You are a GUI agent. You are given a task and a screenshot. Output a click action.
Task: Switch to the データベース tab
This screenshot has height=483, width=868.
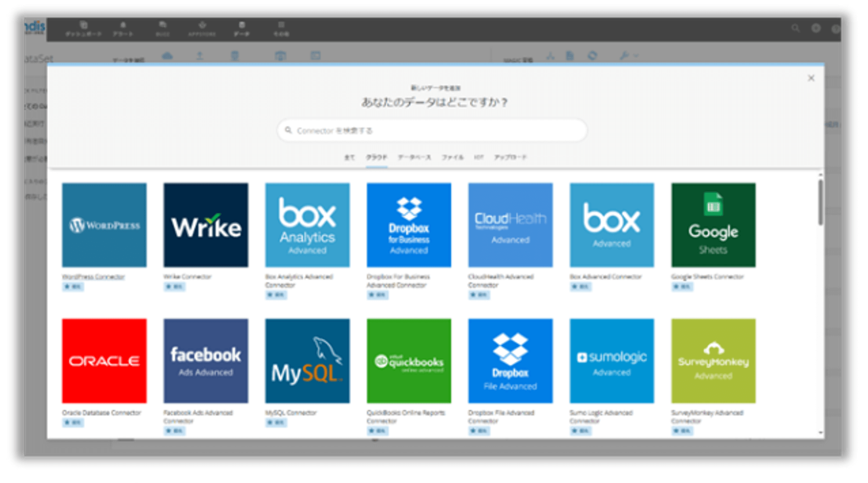point(414,157)
